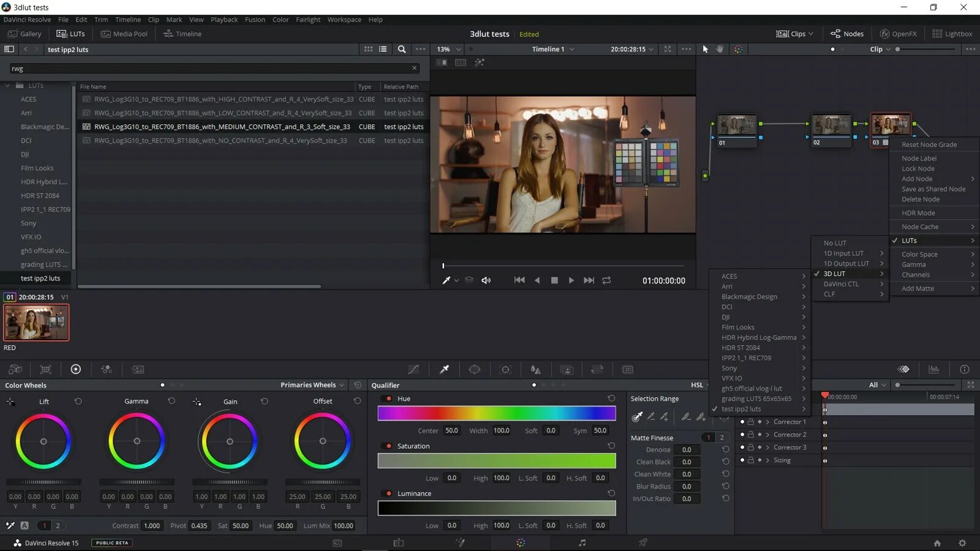The height and width of the screenshot is (551, 980).
Task: Select the viewer hand pan tool
Action: click(720, 49)
